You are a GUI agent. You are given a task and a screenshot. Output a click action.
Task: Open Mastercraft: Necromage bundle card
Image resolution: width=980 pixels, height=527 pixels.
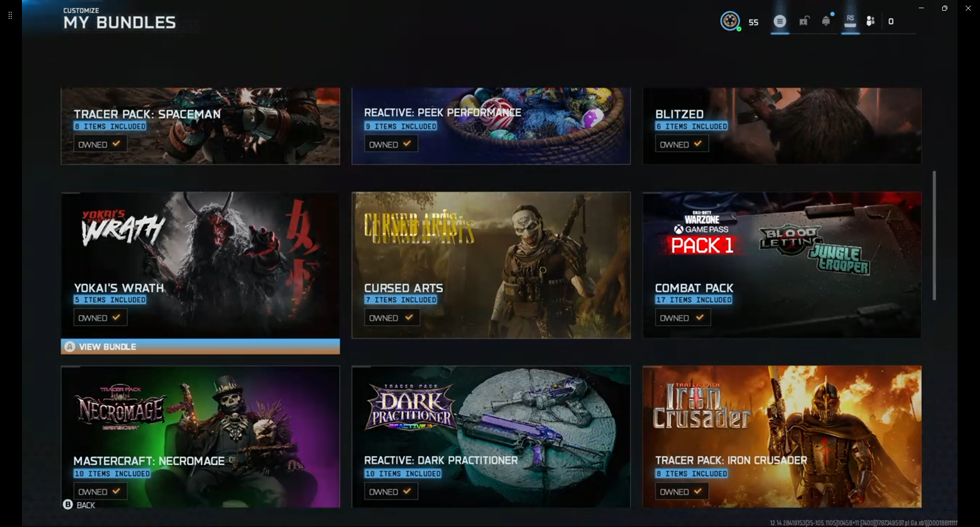(200, 437)
